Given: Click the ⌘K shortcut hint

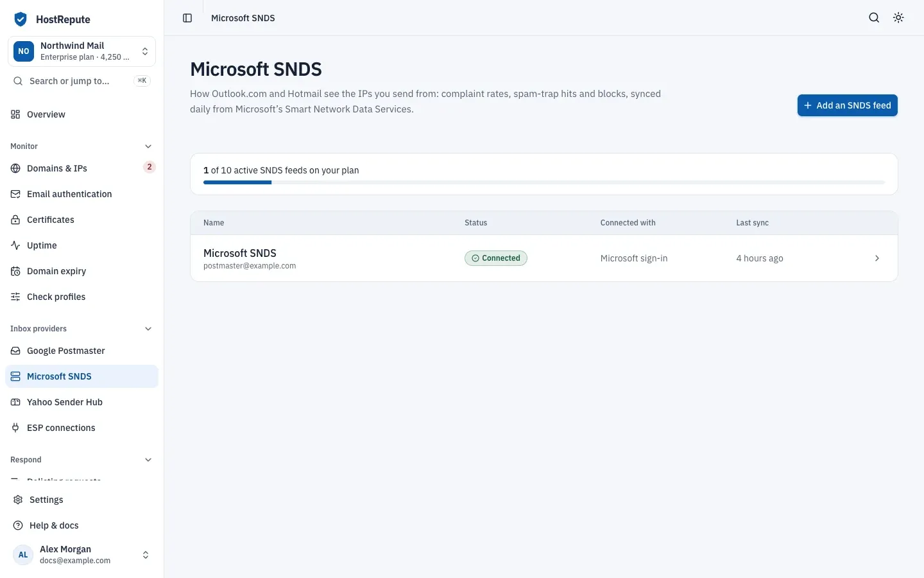Looking at the screenshot, I should pos(142,81).
